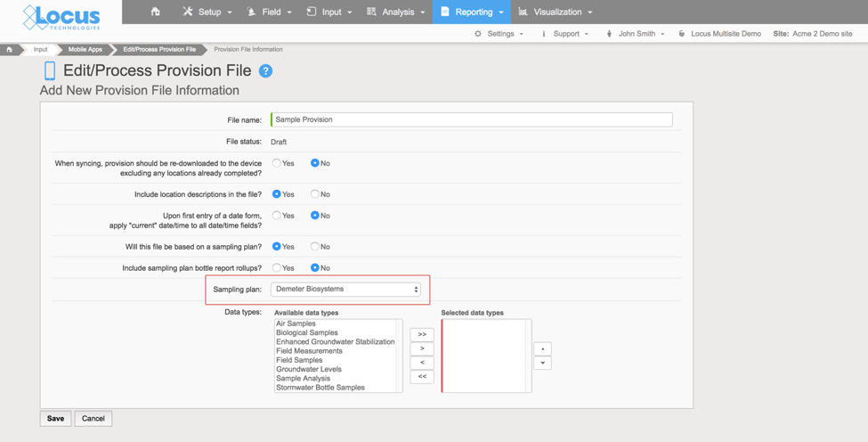Open the home icon in top navigation
Screen dimensions: 868x442
(x=156, y=12)
